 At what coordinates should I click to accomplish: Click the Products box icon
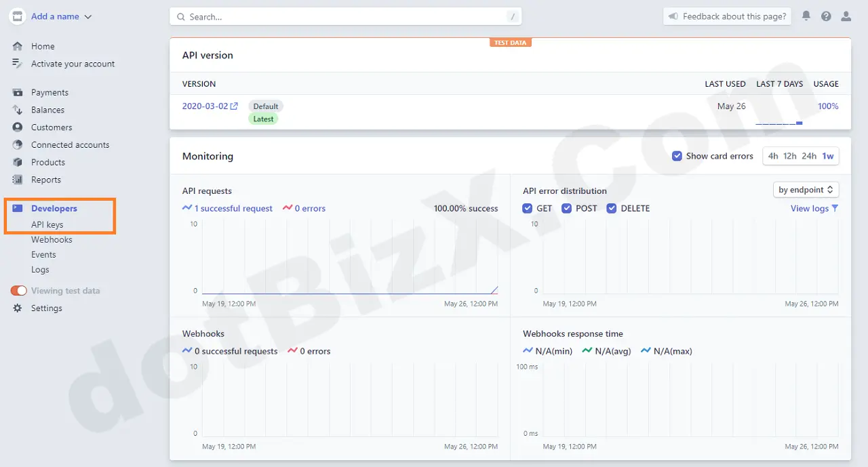18,163
